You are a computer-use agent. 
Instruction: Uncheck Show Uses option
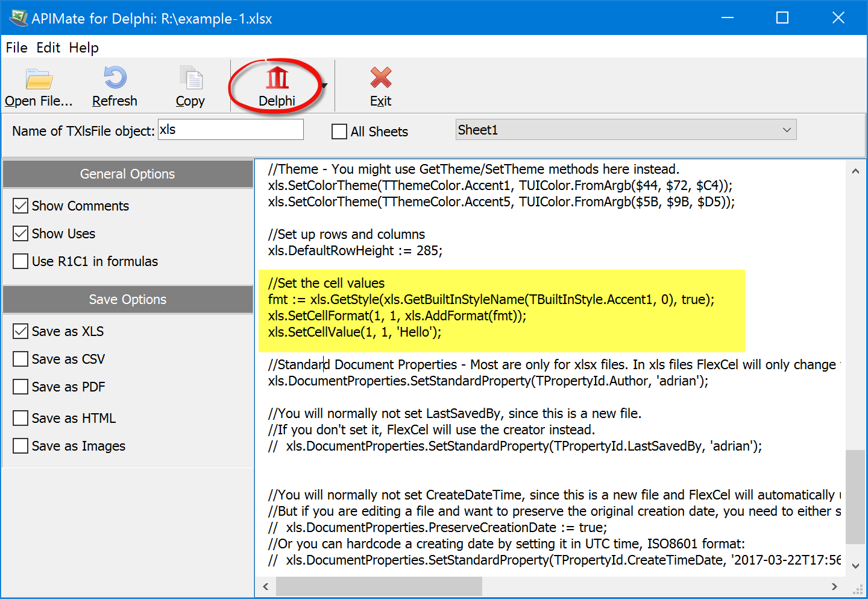tap(20, 233)
